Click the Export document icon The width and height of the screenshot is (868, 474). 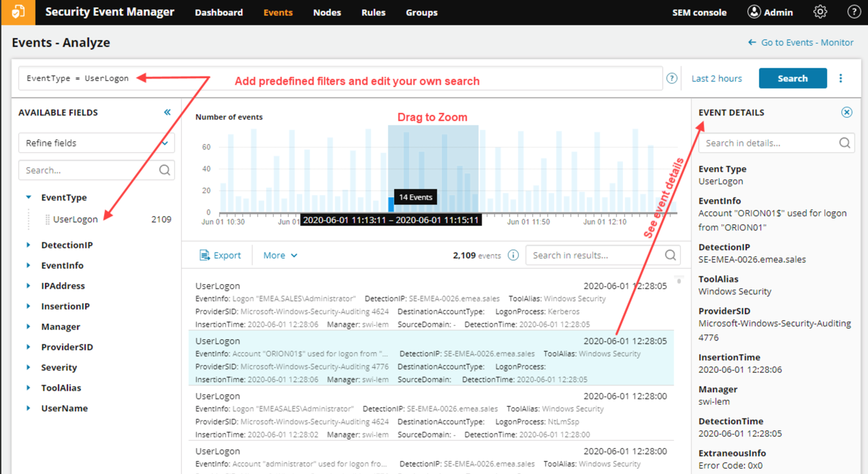204,255
